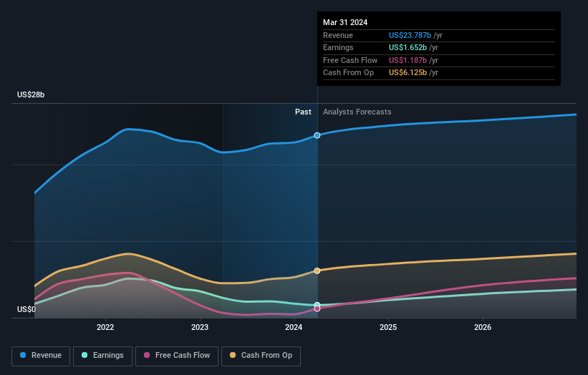Click the Revenue label in the tooltip
The height and width of the screenshot is (375, 588).
click(x=338, y=35)
